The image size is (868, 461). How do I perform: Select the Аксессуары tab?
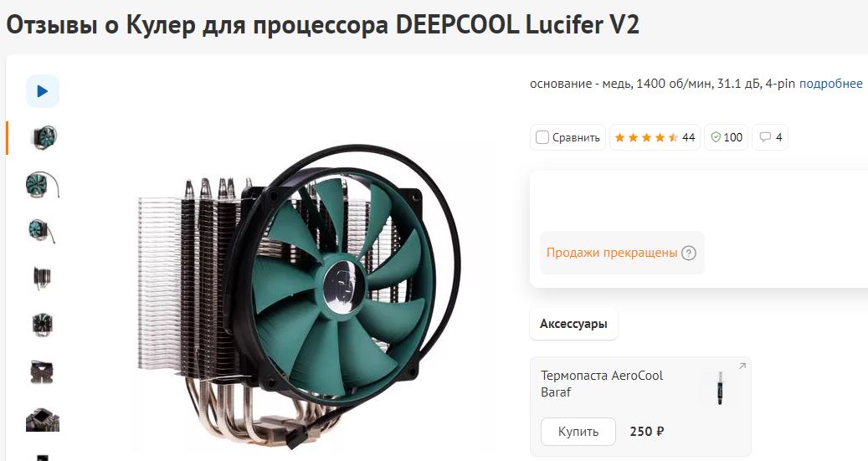pos(573,324)
